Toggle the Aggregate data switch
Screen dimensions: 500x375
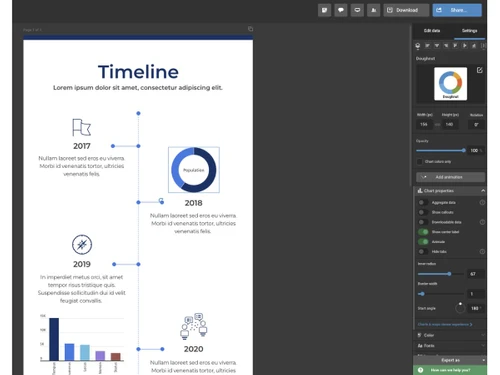pyautogui.click(x=423, y=202)
